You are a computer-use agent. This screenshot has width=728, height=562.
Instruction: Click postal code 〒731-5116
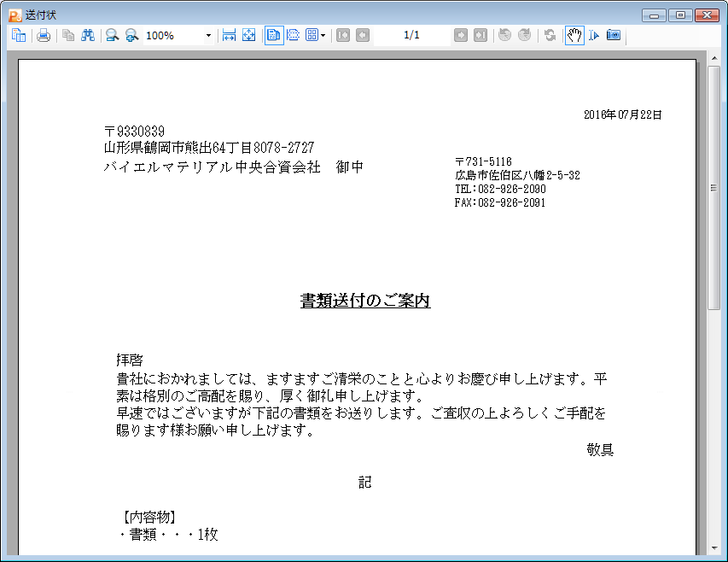(483, 161)
